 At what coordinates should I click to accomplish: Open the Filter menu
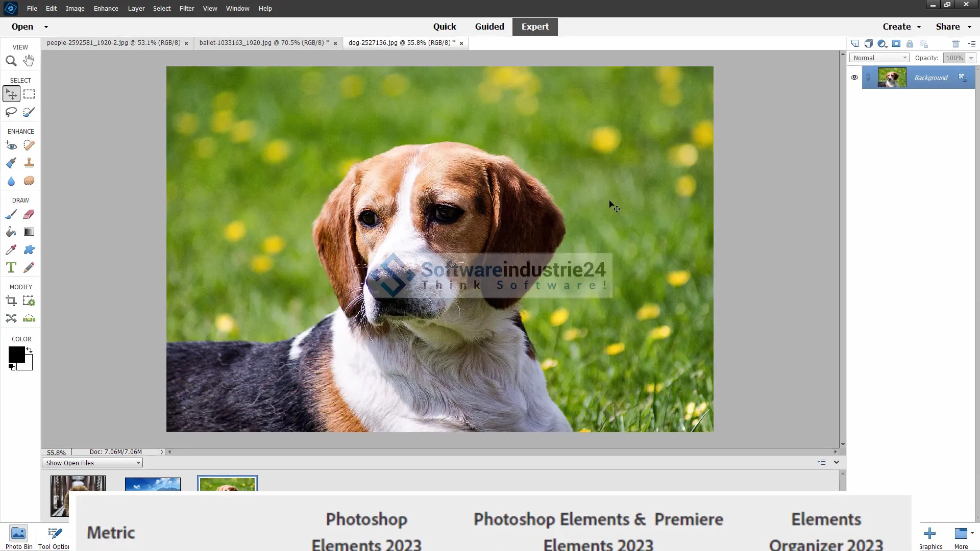click(186, 9)
